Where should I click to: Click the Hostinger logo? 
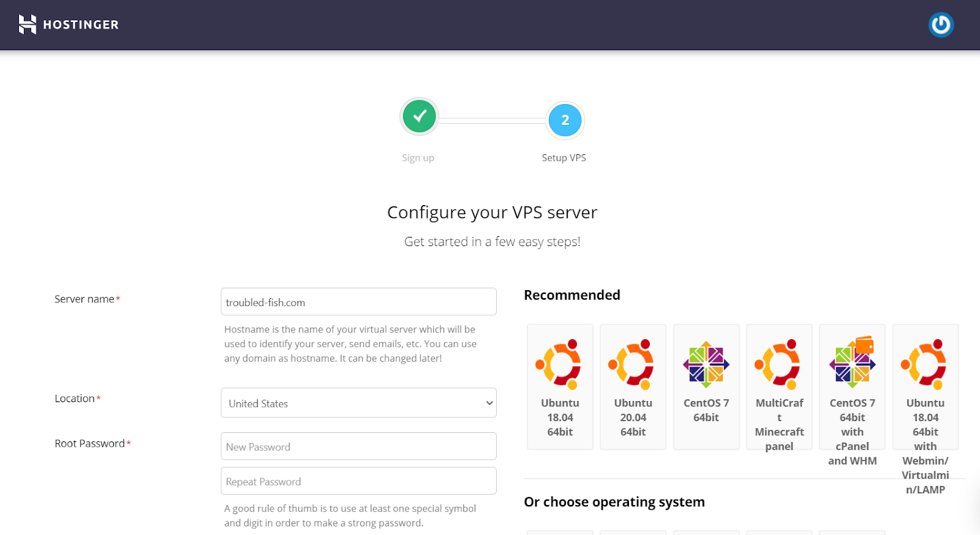tap(69, 24)
